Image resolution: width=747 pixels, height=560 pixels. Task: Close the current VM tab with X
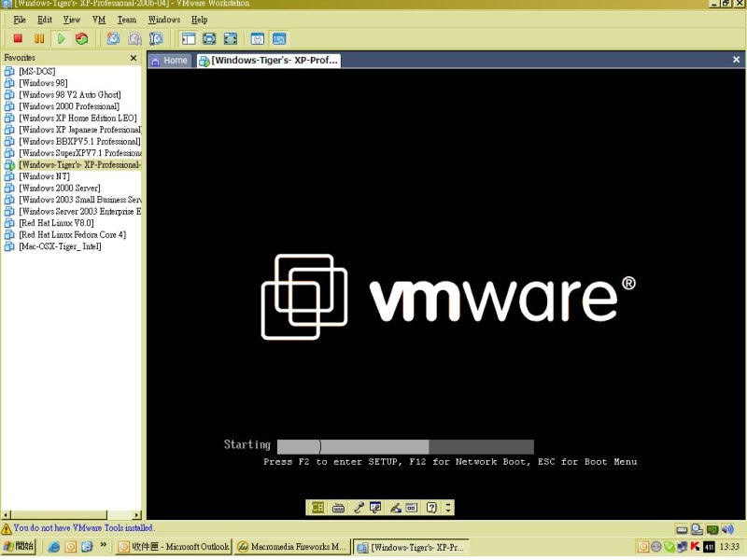click(x=736, y=60)
